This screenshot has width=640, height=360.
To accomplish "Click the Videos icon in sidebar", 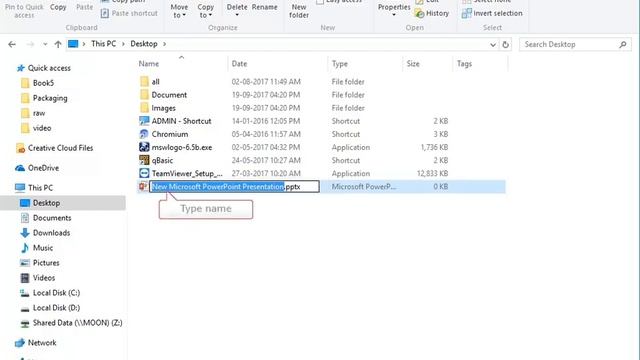I will point(25,278).
